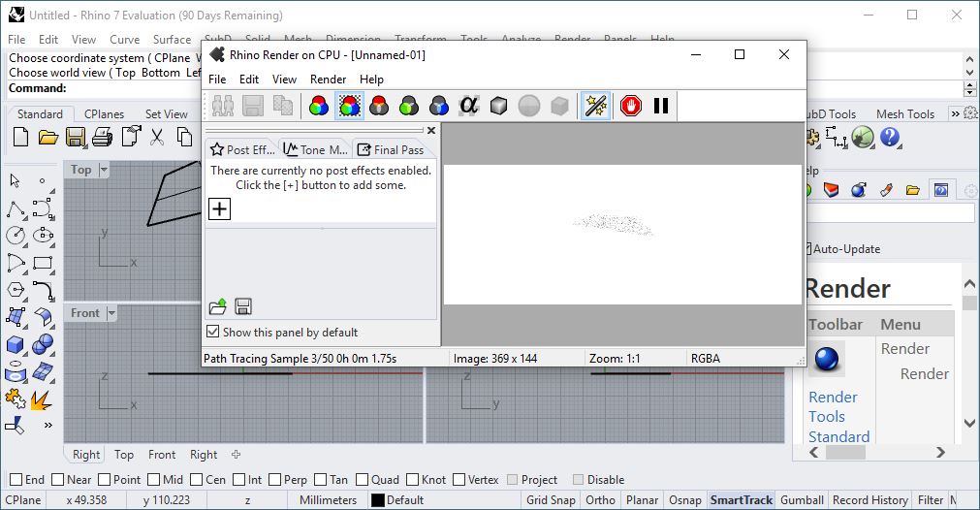Close the post effects side panel
The height and width of the screenshot is (510, 980).
pos(431,131)
